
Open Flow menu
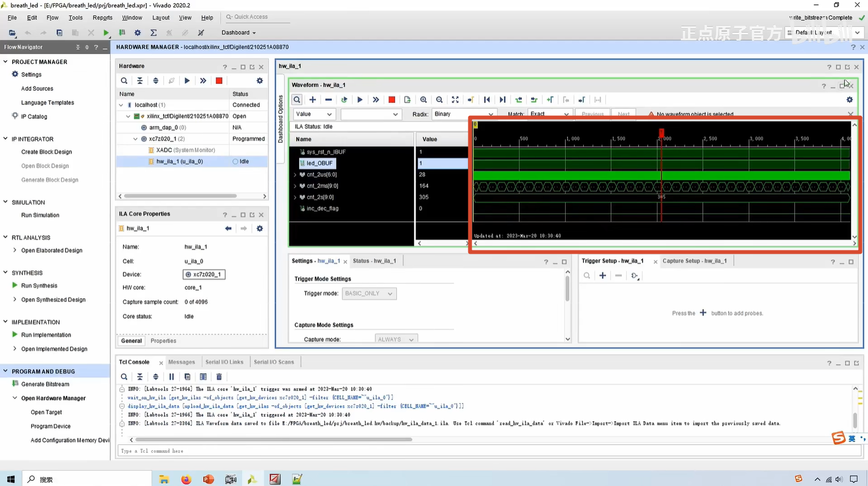coord(52,18)
